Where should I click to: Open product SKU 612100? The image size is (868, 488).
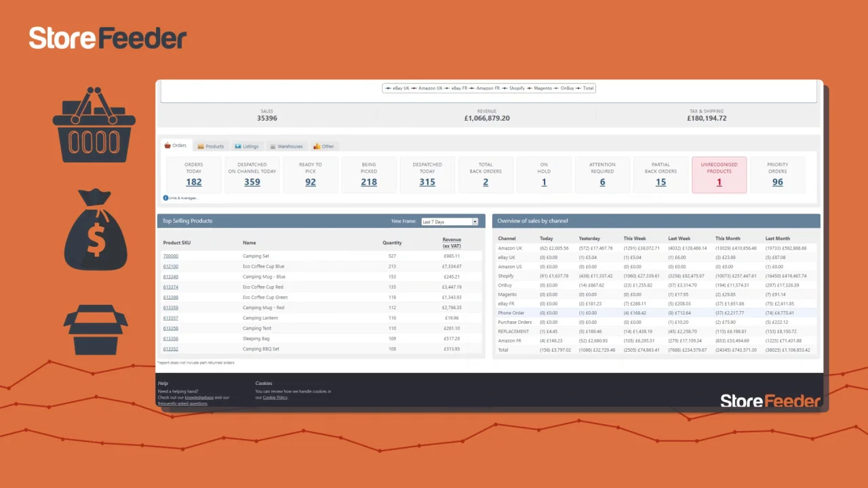coord(171,266)
